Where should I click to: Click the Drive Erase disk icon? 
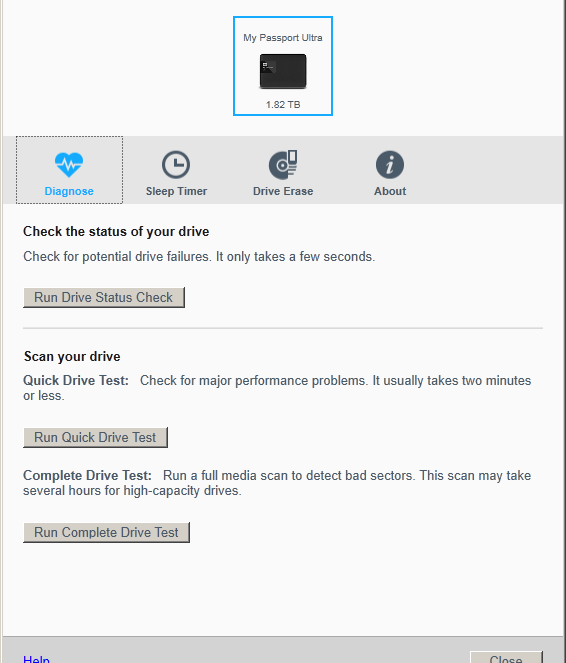click(283, 164)
